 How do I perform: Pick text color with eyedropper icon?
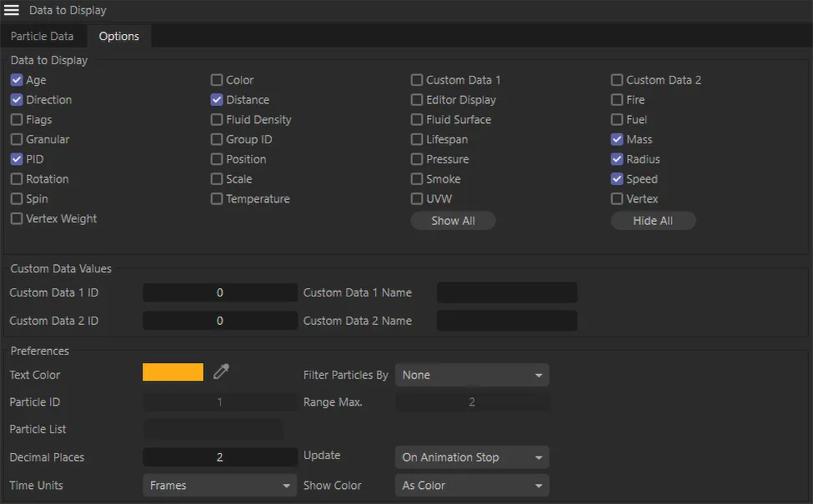(221, 372)
